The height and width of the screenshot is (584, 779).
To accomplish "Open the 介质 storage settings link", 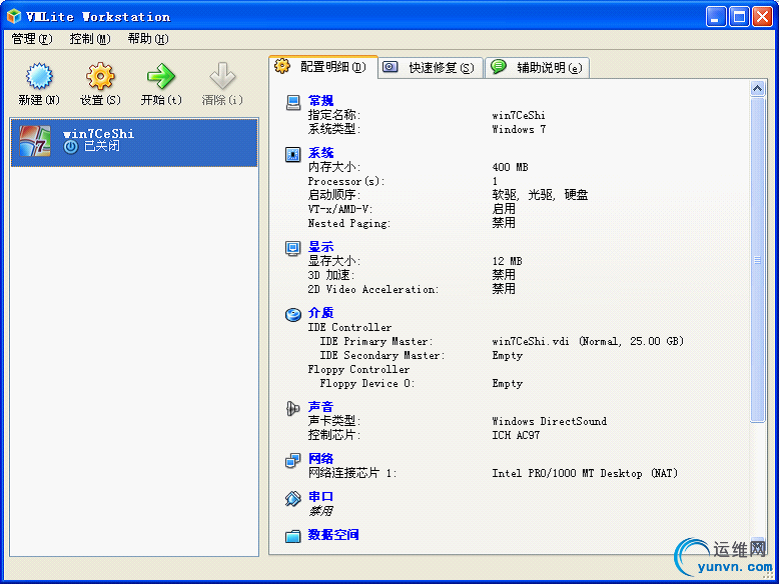I will (x=321, y=313).
